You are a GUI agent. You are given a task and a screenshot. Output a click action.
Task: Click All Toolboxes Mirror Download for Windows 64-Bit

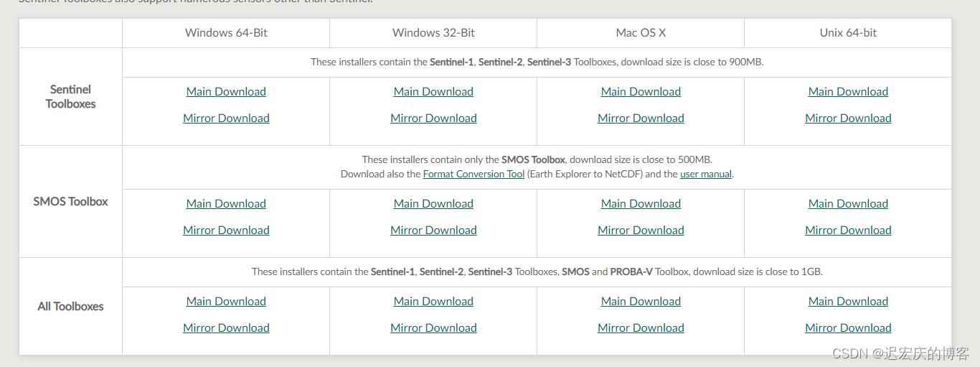point(226,327)
